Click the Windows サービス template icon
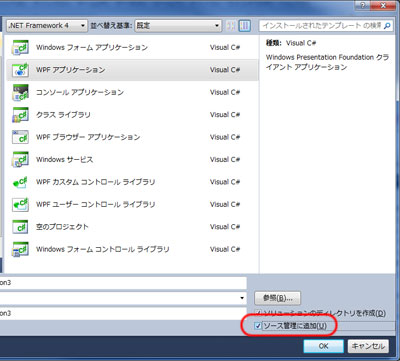The width and height of the screenshot is (400, 361). 20,159
